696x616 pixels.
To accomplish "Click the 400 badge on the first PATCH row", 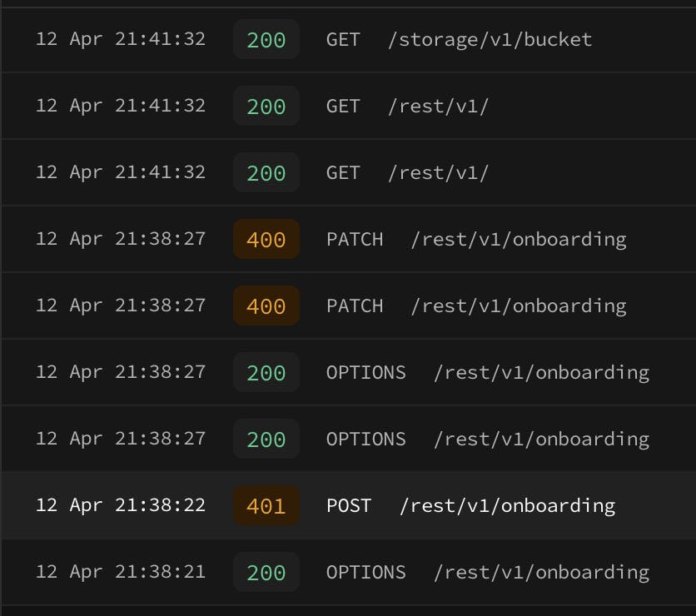I will pos(266,240).
